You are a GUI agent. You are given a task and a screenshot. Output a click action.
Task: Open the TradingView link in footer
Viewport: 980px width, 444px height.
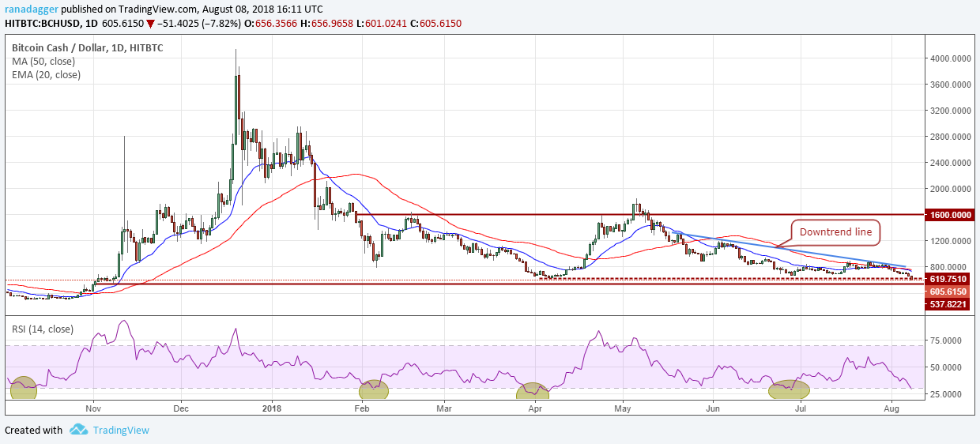[x=121, y=431]
